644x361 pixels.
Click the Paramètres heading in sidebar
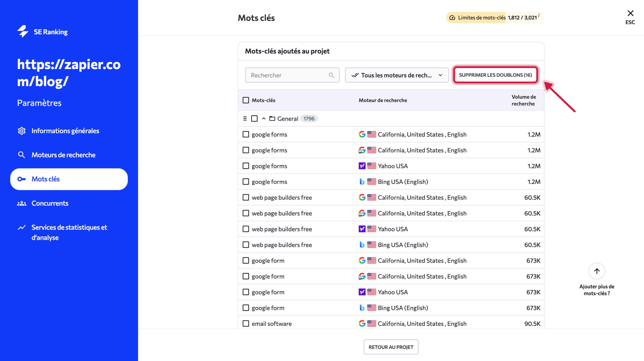pyautogui.click(x=39, y=103)
